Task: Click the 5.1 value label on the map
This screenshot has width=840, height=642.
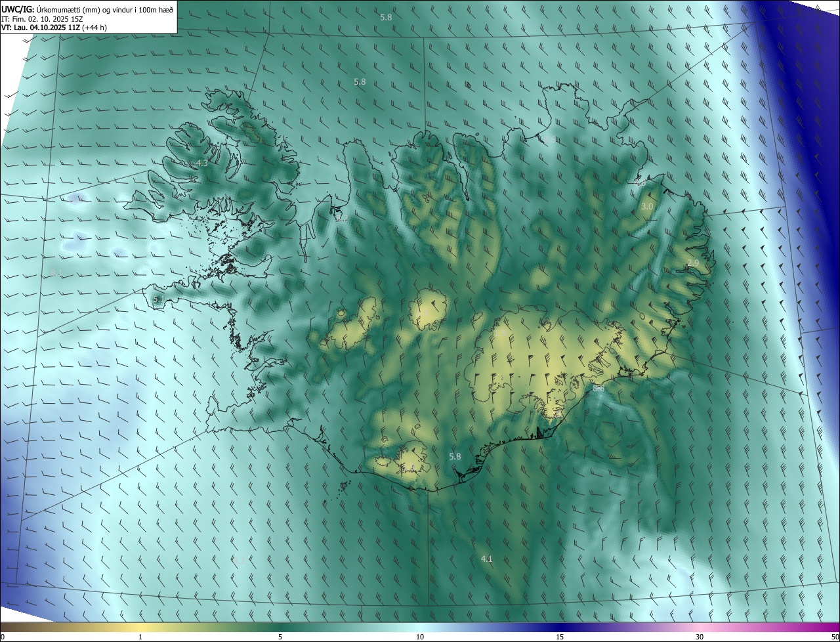Action: point(157,299)
